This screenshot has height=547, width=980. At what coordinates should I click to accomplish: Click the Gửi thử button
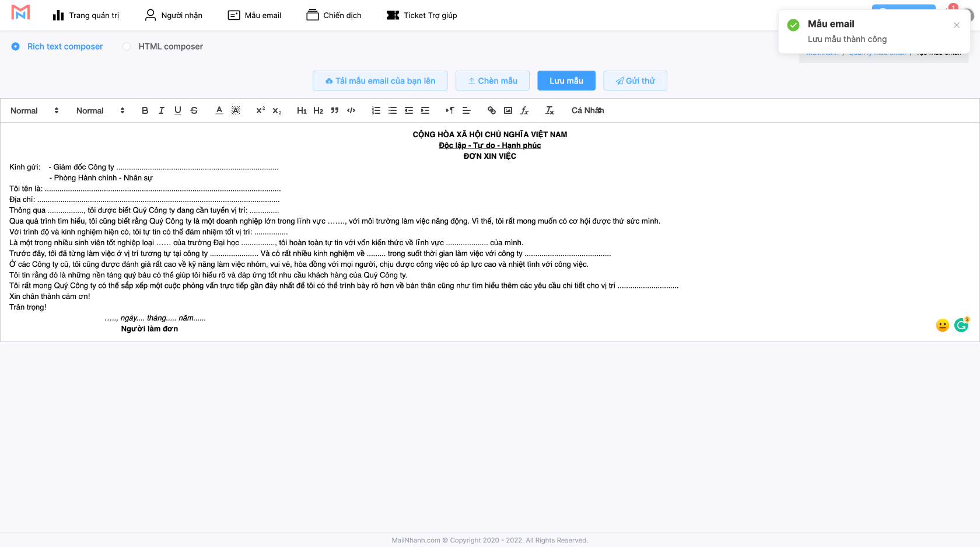point(635,81)
